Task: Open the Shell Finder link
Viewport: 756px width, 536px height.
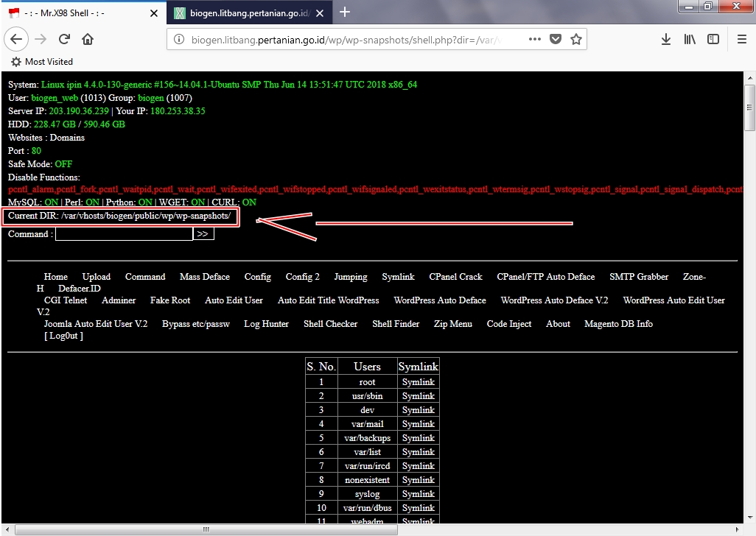Action: click(396, 324)
